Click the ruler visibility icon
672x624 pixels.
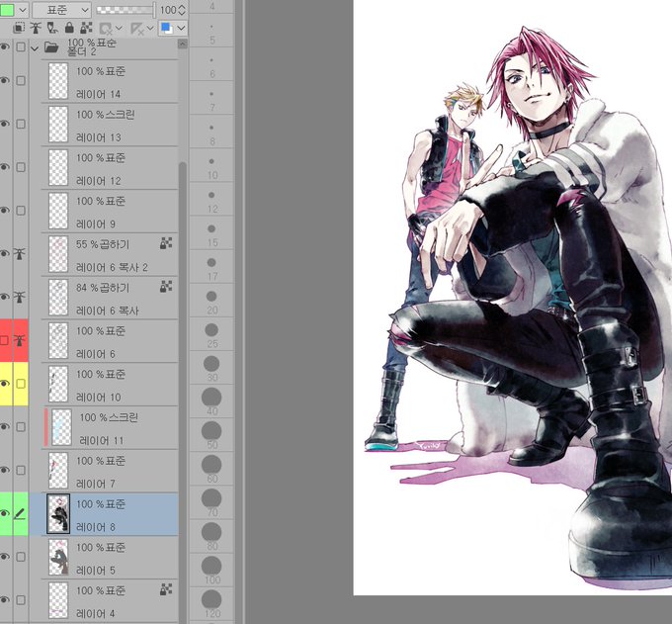point(136,29)
